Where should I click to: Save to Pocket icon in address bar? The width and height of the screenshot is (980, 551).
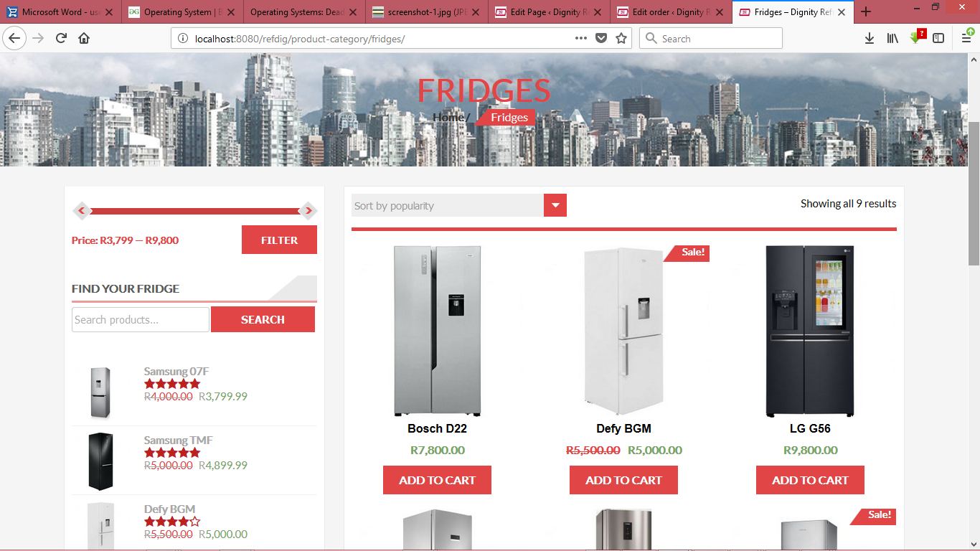[601, 38]
